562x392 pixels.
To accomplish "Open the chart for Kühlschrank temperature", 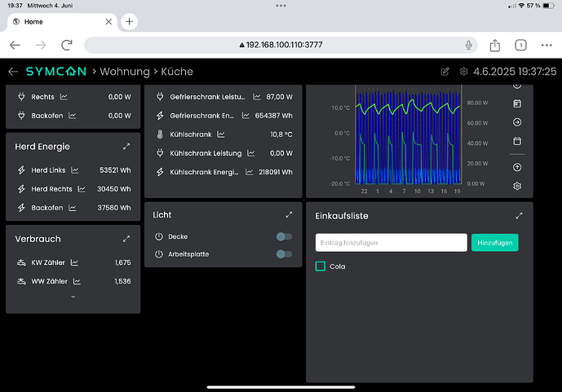I will (x=221, y=134).
